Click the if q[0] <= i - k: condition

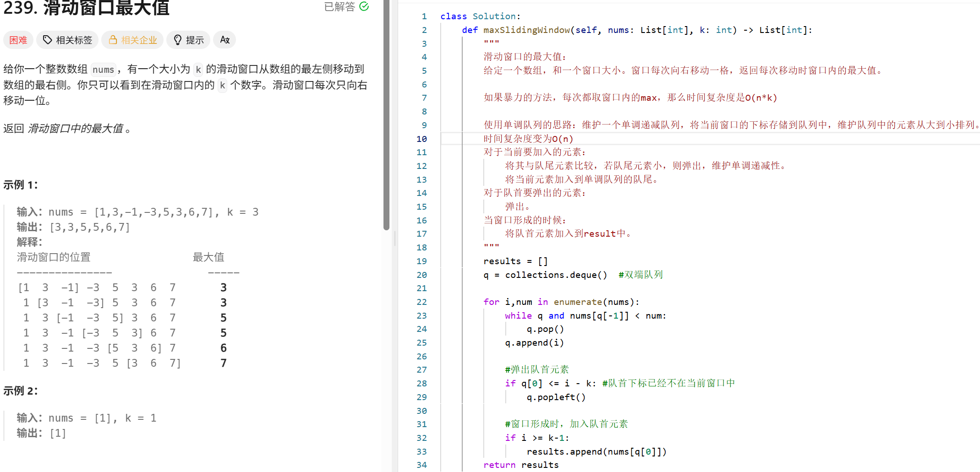(551, 383)
